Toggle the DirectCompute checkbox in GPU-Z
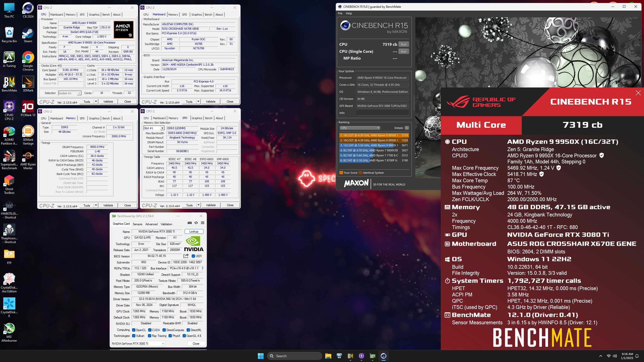This screenshot has width=644, height=362. point(164,330)
